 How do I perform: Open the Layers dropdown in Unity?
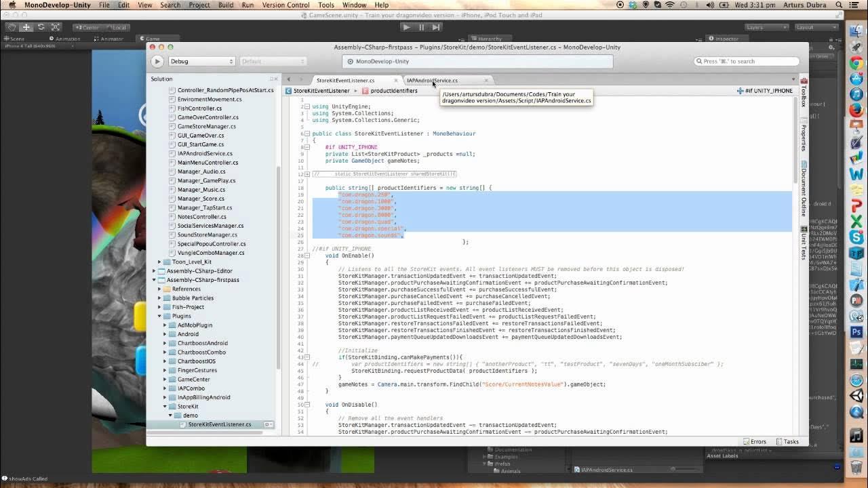click(766, 27)
